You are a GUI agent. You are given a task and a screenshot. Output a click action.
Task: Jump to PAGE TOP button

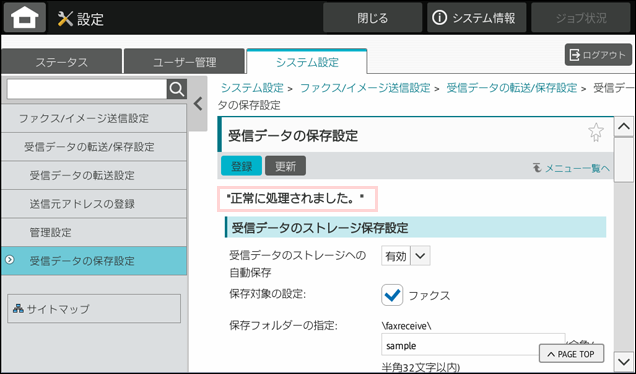[x=571, y=354]
